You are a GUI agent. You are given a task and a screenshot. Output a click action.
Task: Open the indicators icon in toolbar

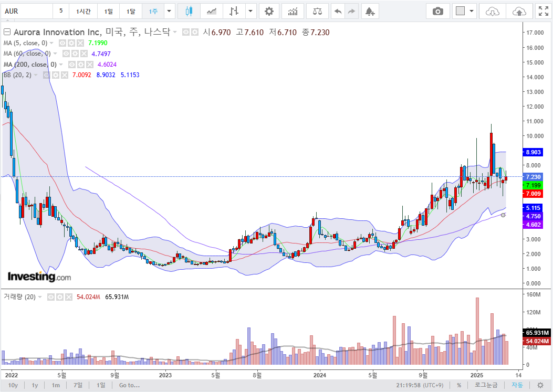pyautogui.click(x=293, y=11)
